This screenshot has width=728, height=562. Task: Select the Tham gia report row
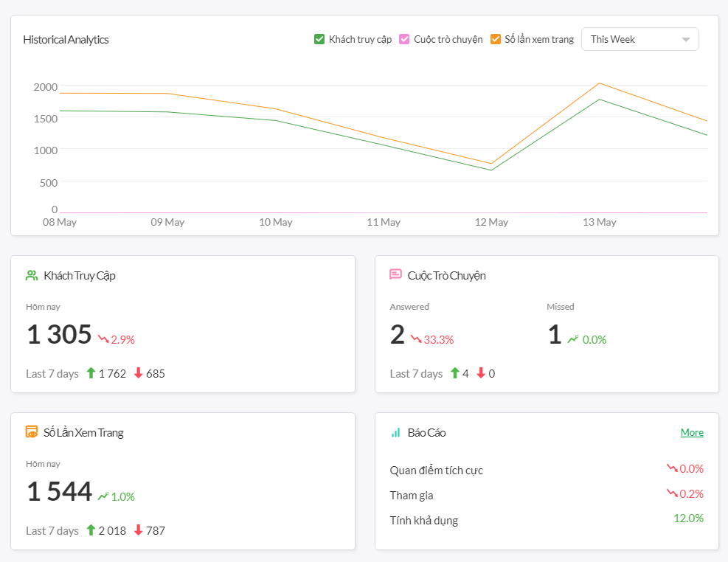(413, 495)
